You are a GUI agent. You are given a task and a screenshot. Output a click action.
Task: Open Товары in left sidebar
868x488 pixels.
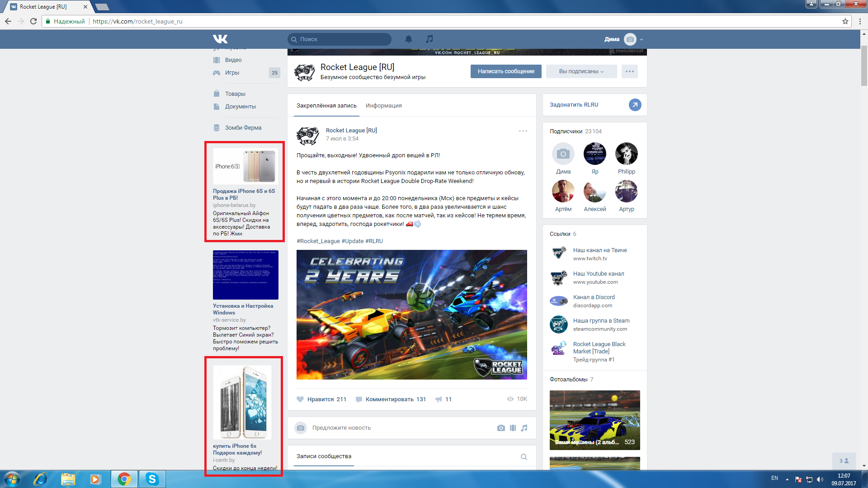tap(235, 94)
